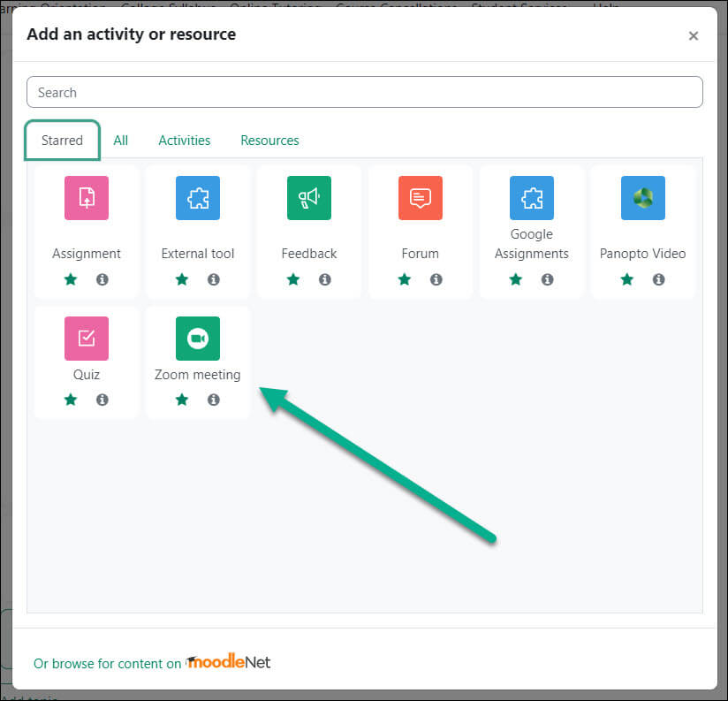The height and width of the screenshot is (701, 728).
Task: View Panopto Video information
Action: pos(659,279)
